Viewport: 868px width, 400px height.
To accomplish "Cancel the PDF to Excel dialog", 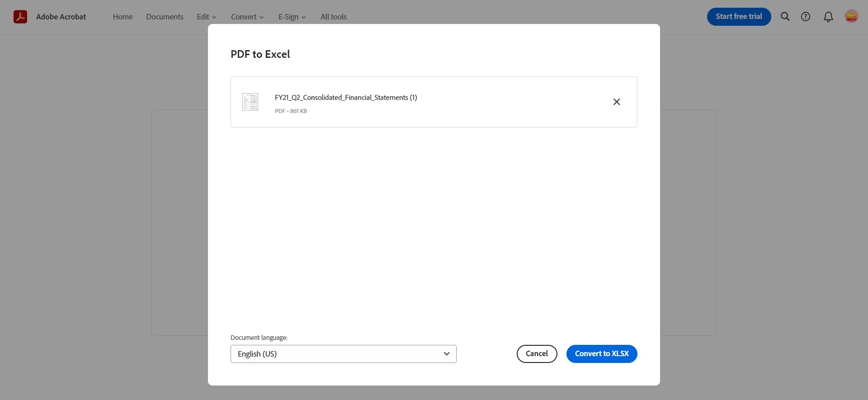I will [x=537, y=354].
